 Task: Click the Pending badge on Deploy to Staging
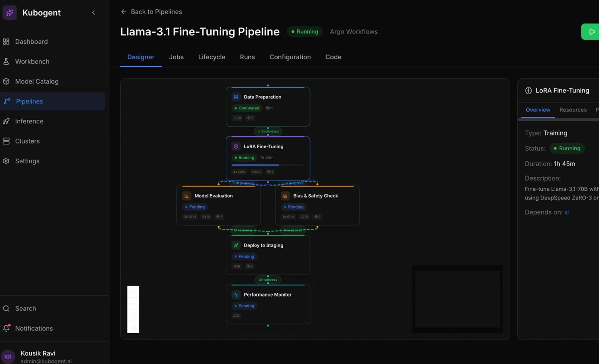[x=244, y=256]
